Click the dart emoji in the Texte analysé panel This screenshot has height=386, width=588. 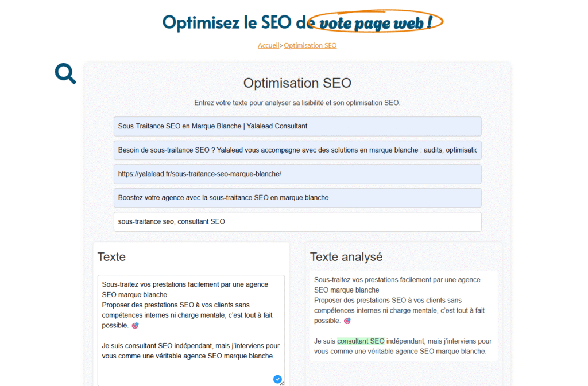(x=347, y=321)
